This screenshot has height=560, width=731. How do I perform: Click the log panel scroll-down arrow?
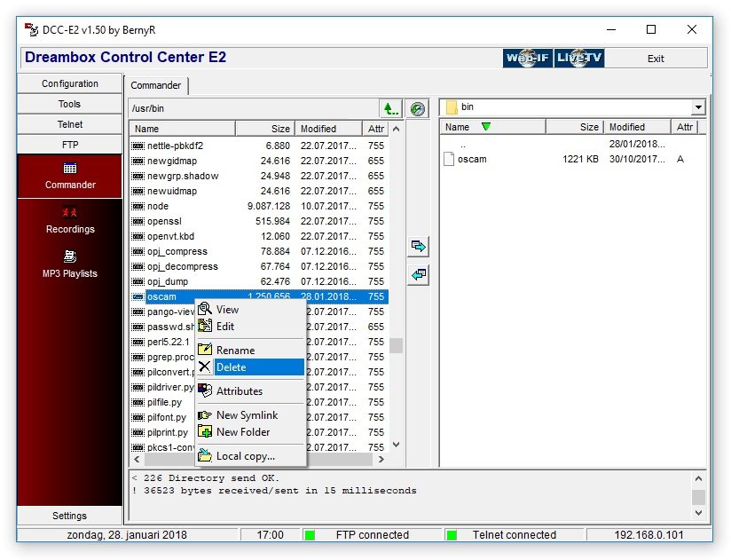[698, 512]
